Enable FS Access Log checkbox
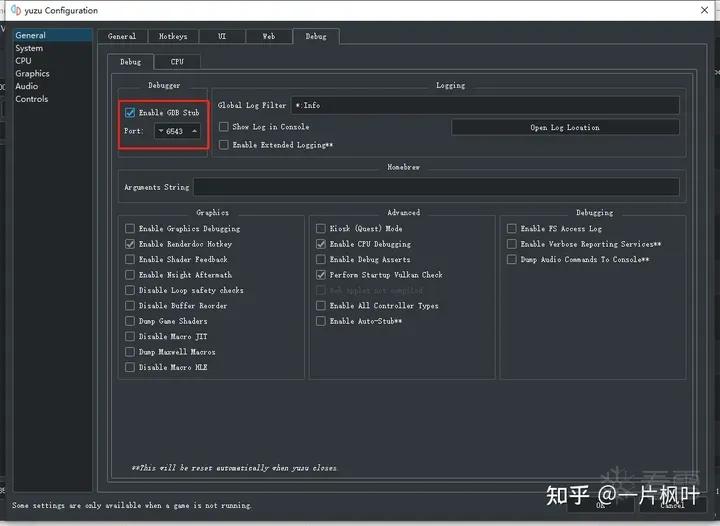 tap(512, 229)
